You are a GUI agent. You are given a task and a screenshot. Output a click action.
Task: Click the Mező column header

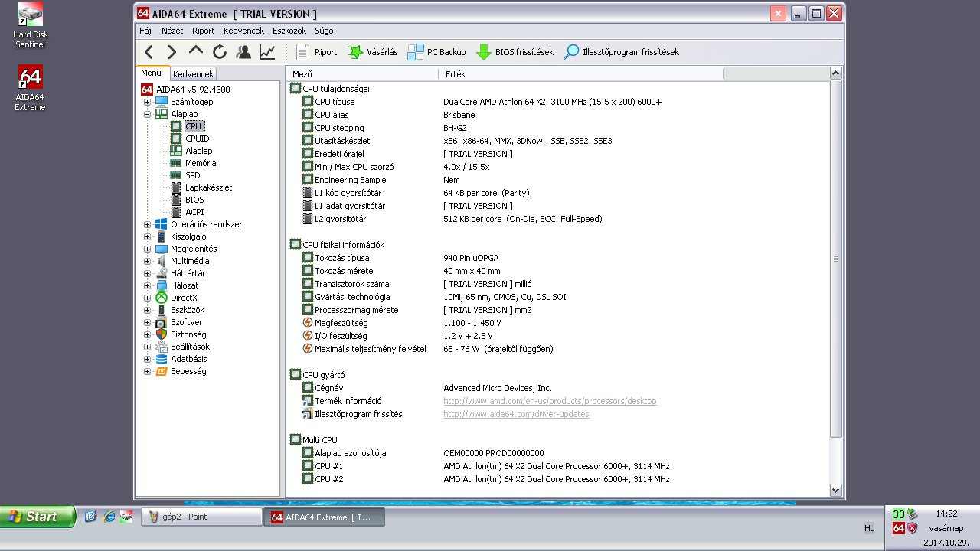[x=363, y=73]
